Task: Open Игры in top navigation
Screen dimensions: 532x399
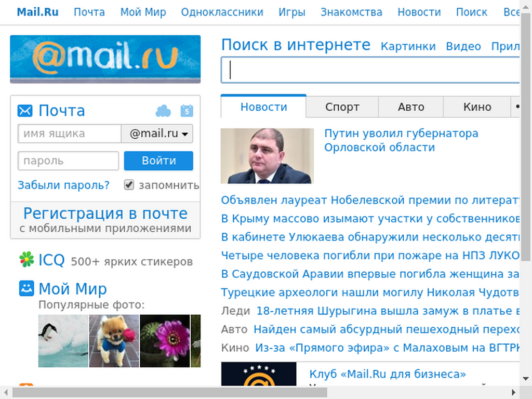Action: [x=292, y=12]
